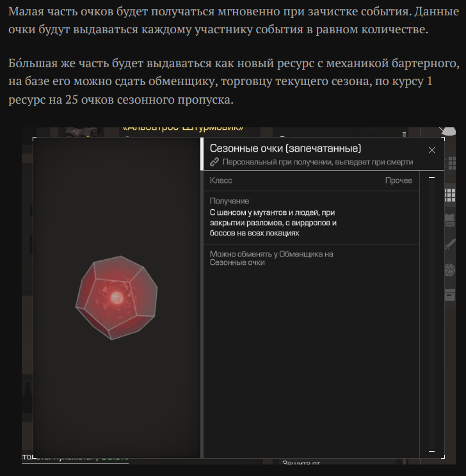Screen dimensions: 466x476
Task: Click the chain link icon near Персональный
Action: [x=214, y=162]
